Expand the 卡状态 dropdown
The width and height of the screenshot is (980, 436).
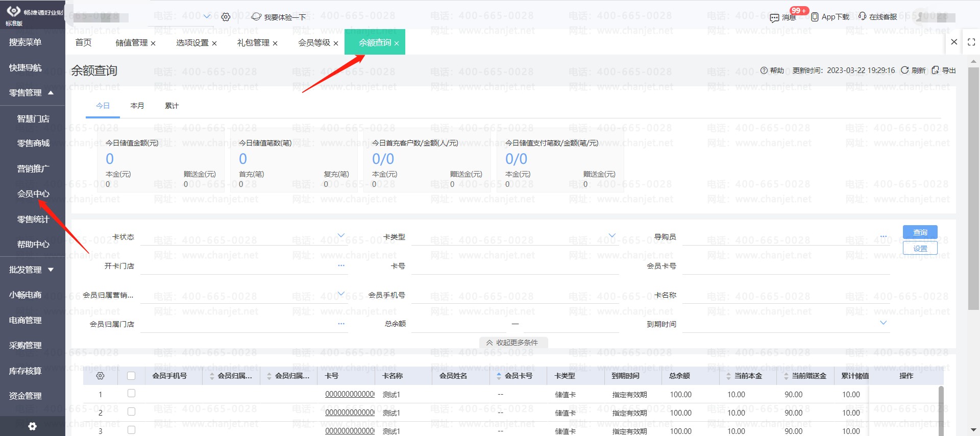[341, 235]
